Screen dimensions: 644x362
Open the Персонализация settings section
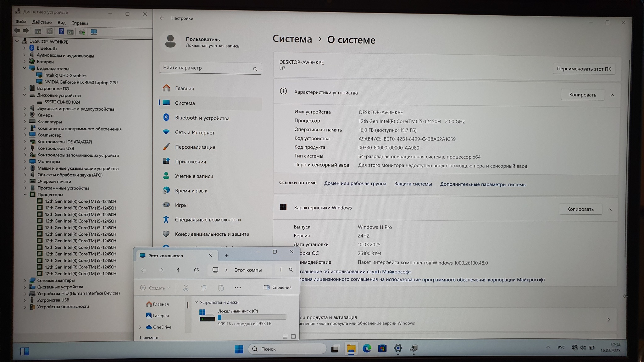pyautogui.click(x=195, y=147)
